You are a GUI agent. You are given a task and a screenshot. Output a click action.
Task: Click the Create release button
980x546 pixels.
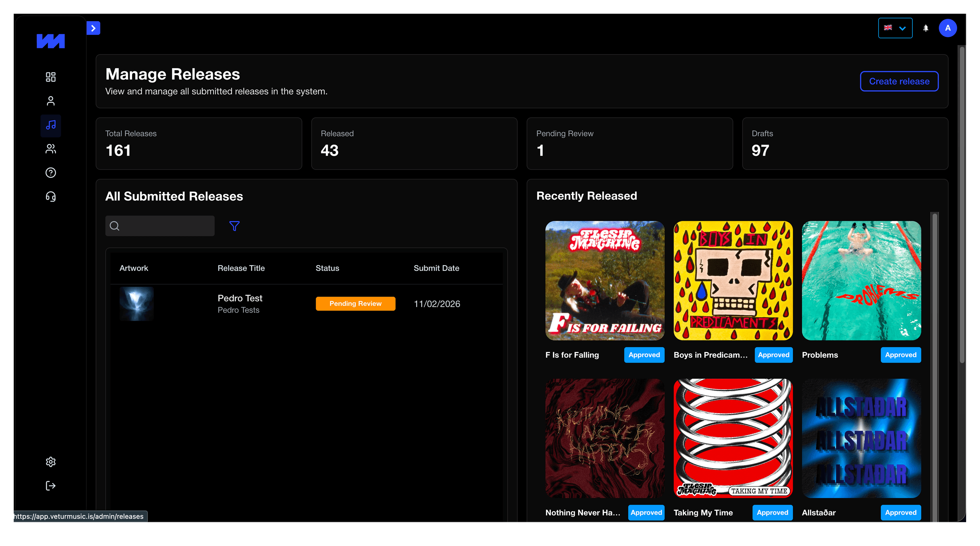point(899,81)
